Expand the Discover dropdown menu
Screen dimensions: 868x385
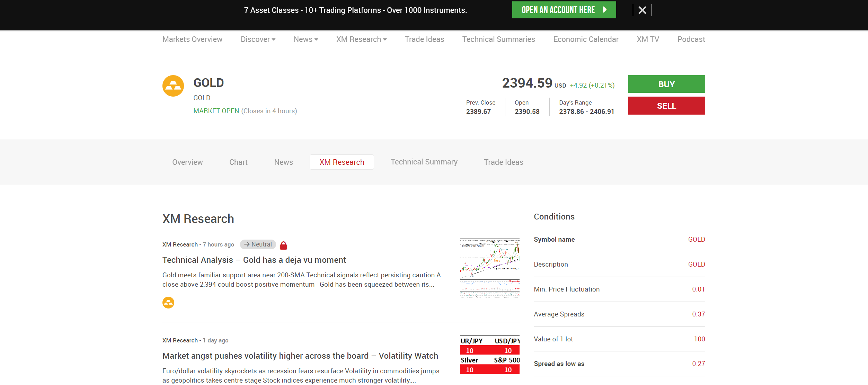click(258, 39)
